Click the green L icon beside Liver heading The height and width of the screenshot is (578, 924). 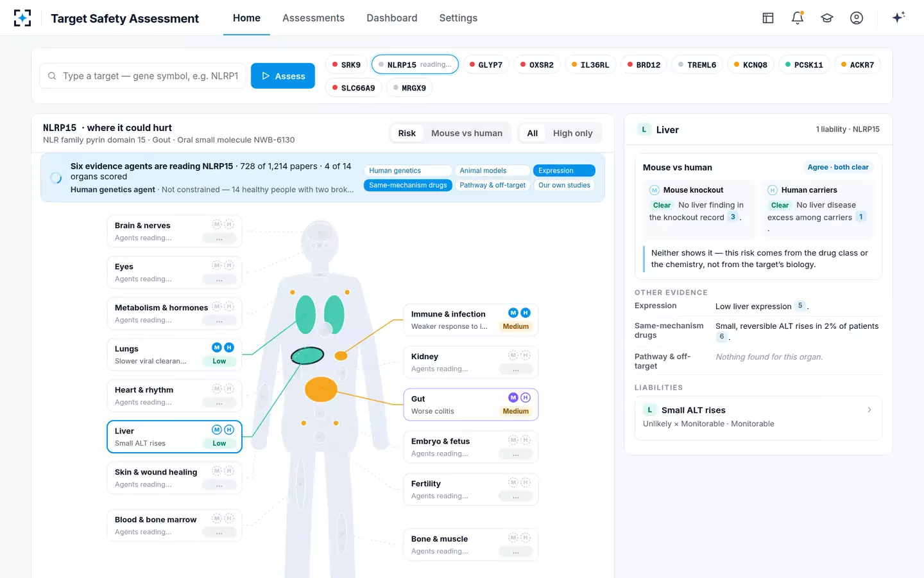click(x=644, y=130)
